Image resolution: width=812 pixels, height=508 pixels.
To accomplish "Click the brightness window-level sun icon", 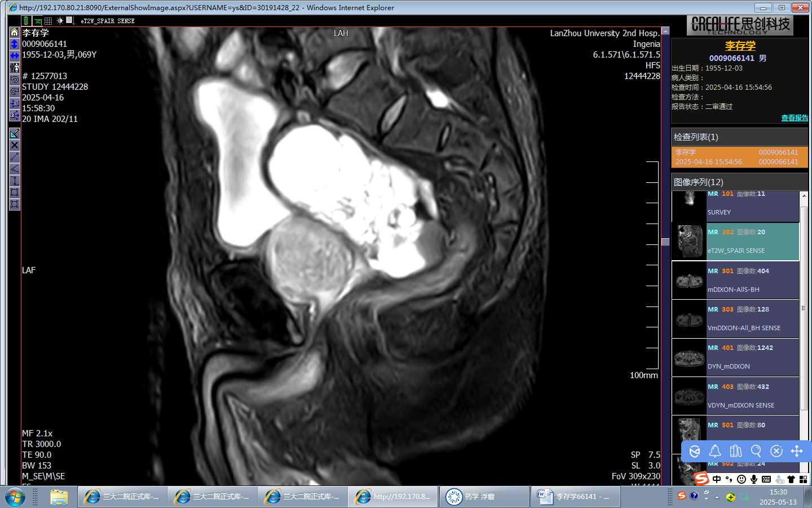I will click(60, 21).
